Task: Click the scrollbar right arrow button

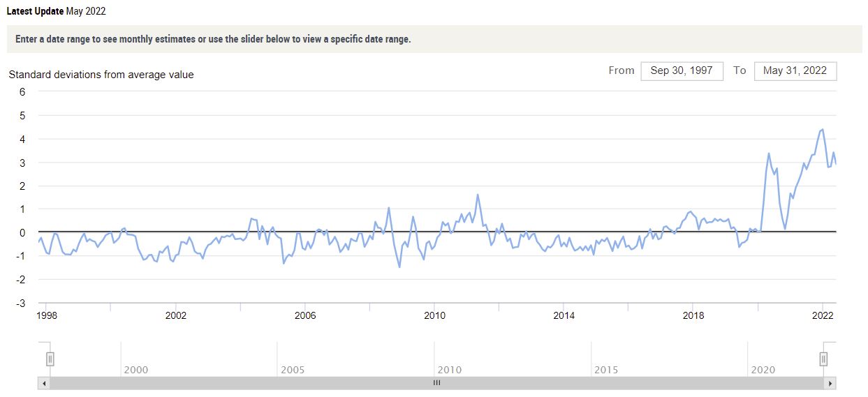Action: [x=830, y=384]
